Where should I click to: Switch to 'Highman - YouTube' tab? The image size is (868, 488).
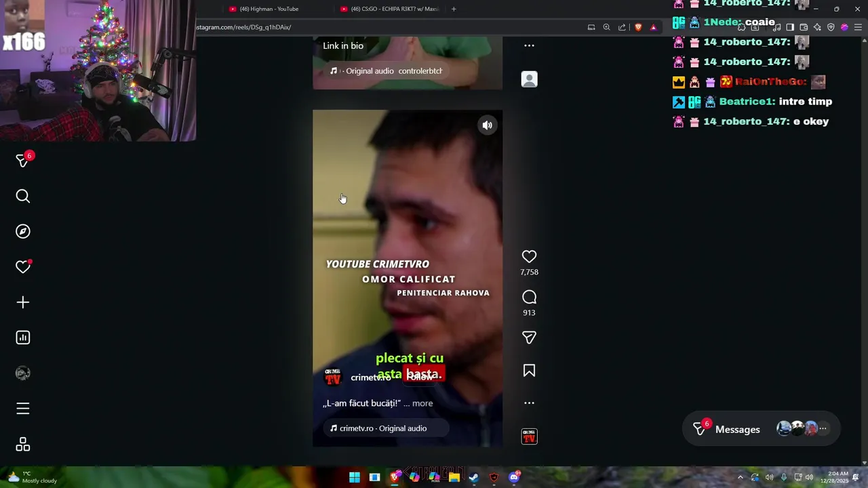(269, 9)
